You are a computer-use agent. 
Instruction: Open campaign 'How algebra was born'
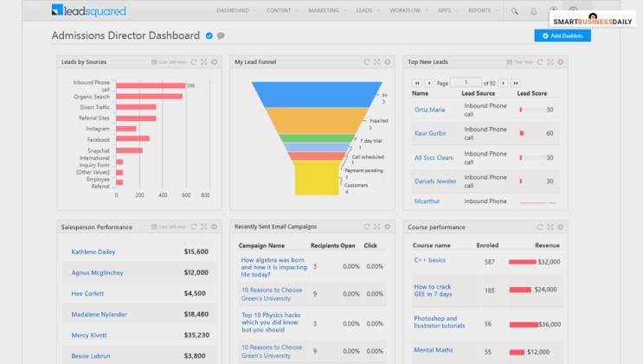tap(273, 267)
